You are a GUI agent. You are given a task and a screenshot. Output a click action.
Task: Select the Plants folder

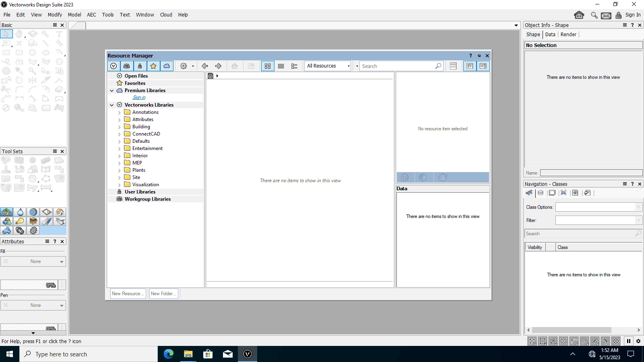pyautogui.click(x=139, y=170)
